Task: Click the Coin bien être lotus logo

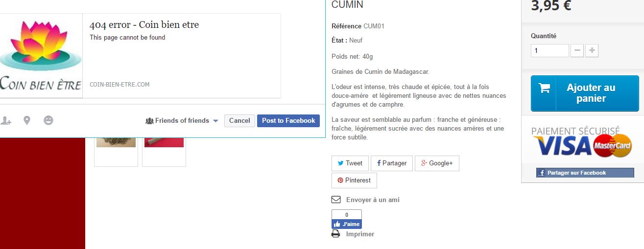Action: (41, 56)
